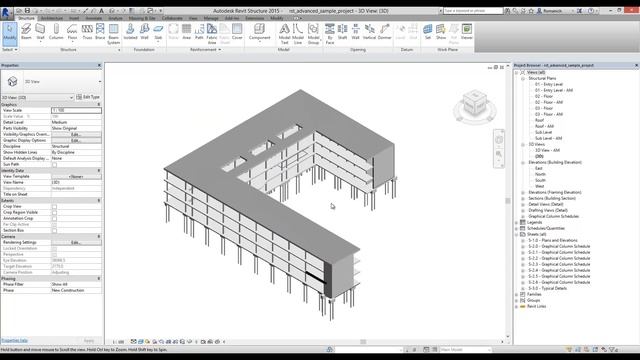Expand the Groups tree node

pos(517,300)
